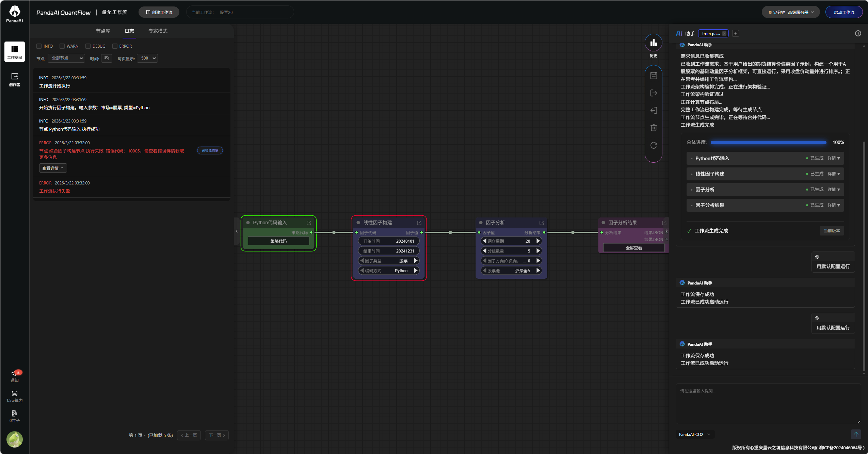This screenshot has height=454, width=868.
Task: Switch to the 专家模式 tab
Action: [158, 31]
